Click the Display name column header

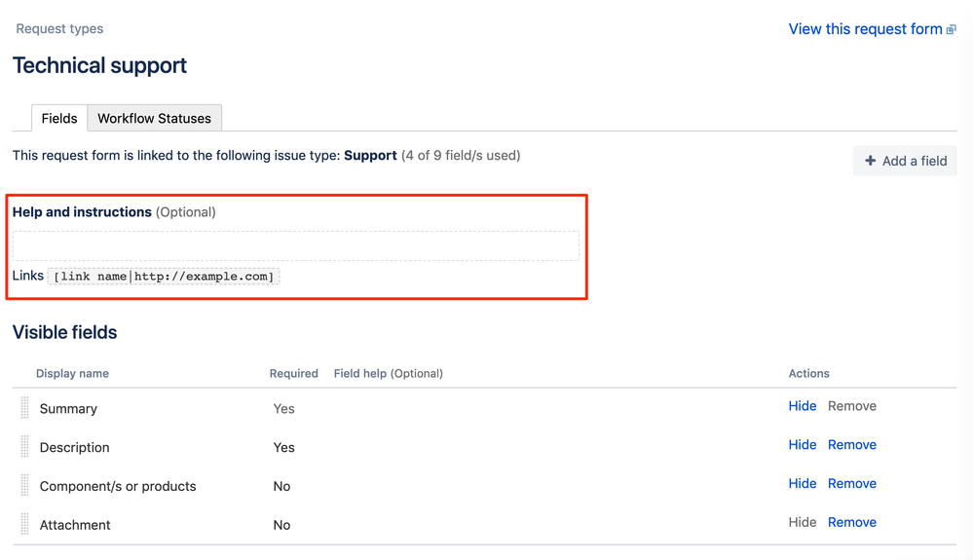pos(73,373)
